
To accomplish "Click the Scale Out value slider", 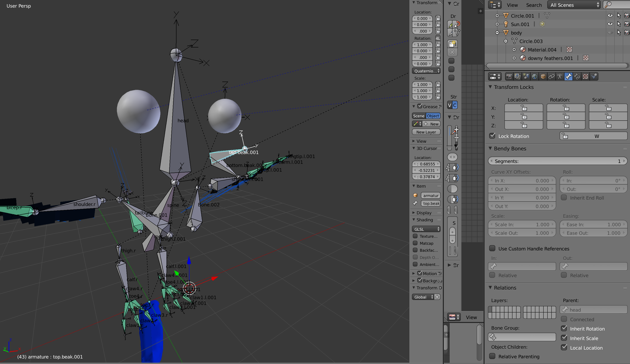I will click(x=522, y=233).
